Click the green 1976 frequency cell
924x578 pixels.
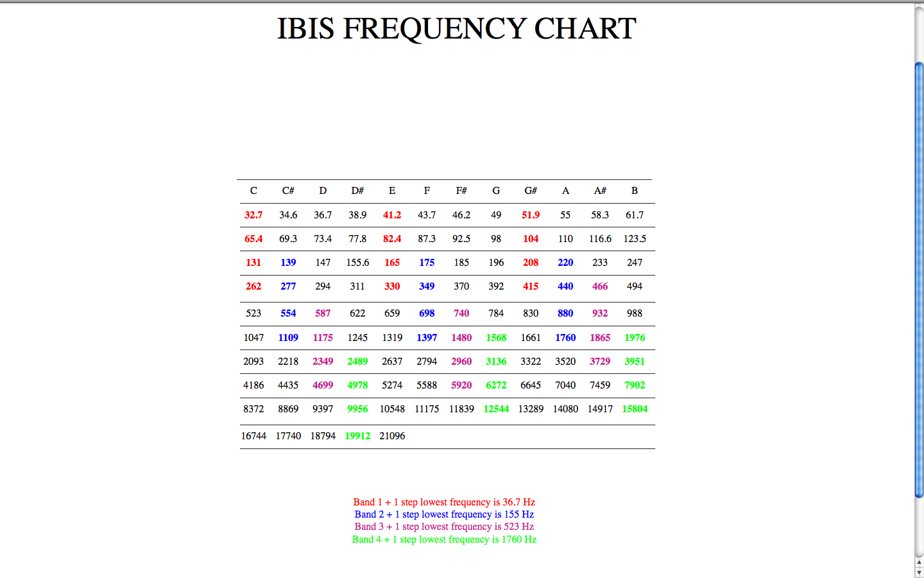coord(635,337)
